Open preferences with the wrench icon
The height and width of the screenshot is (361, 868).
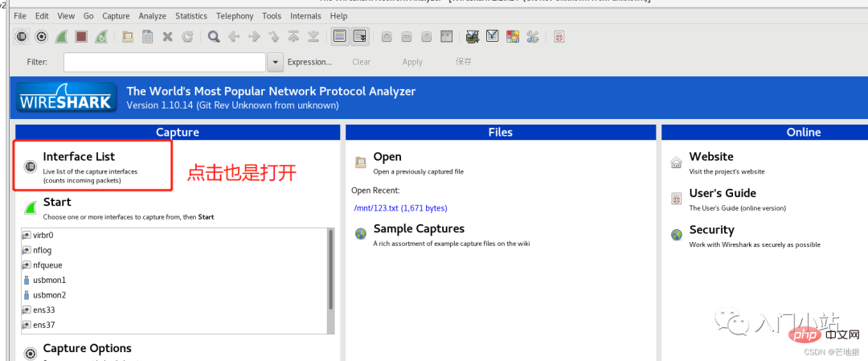pos(533,37)
